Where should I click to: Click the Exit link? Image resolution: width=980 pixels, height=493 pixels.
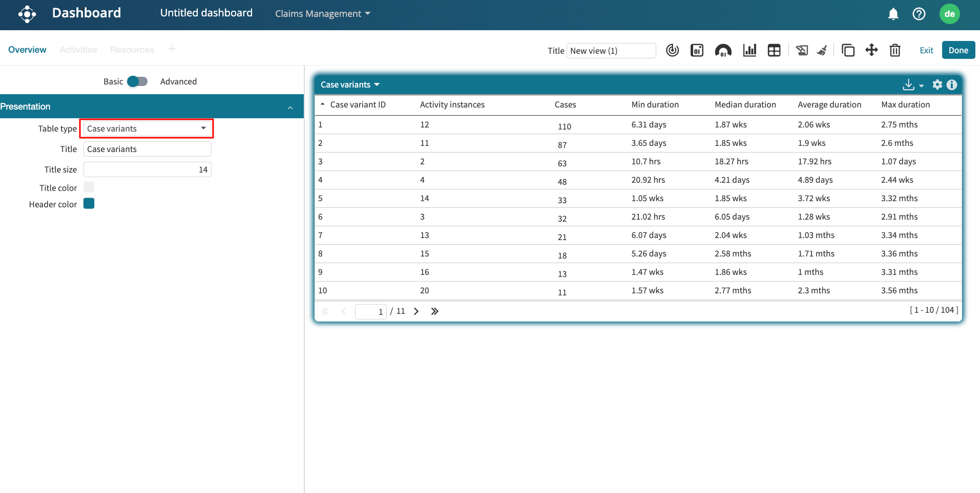pos(926,50)
